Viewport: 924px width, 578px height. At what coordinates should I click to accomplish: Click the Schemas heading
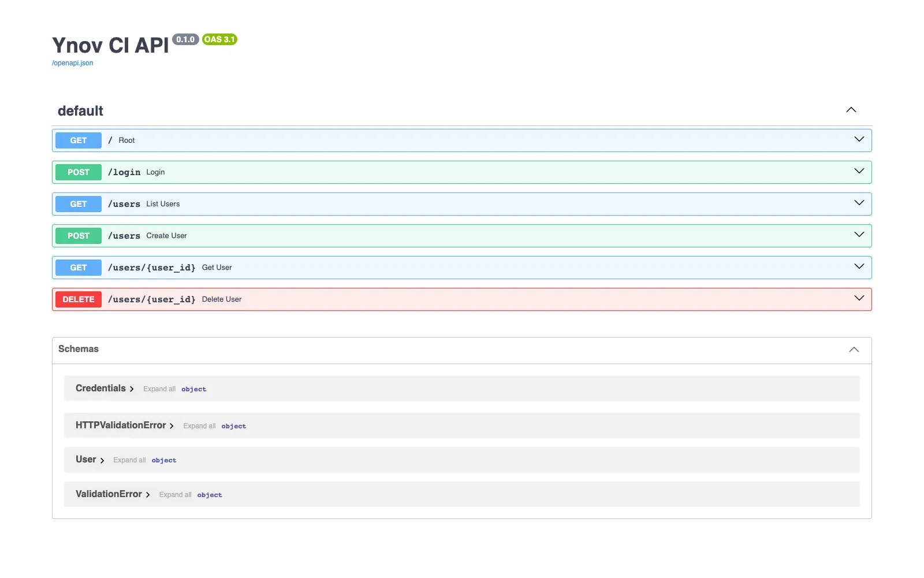(79, 349)
